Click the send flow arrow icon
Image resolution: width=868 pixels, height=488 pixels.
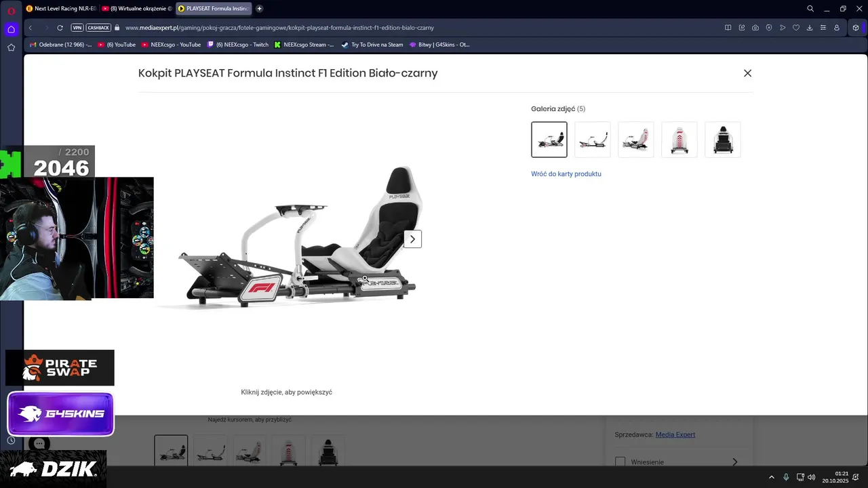click(783, 28)
